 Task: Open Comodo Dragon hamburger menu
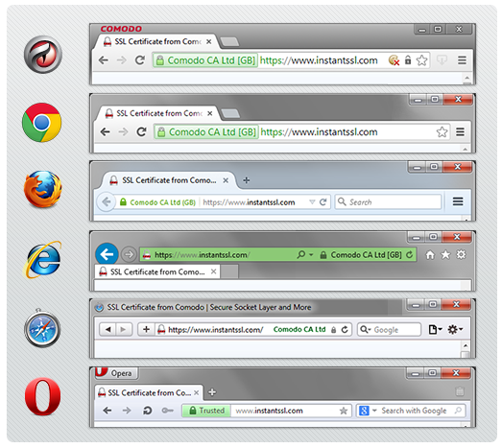(462, 60)
